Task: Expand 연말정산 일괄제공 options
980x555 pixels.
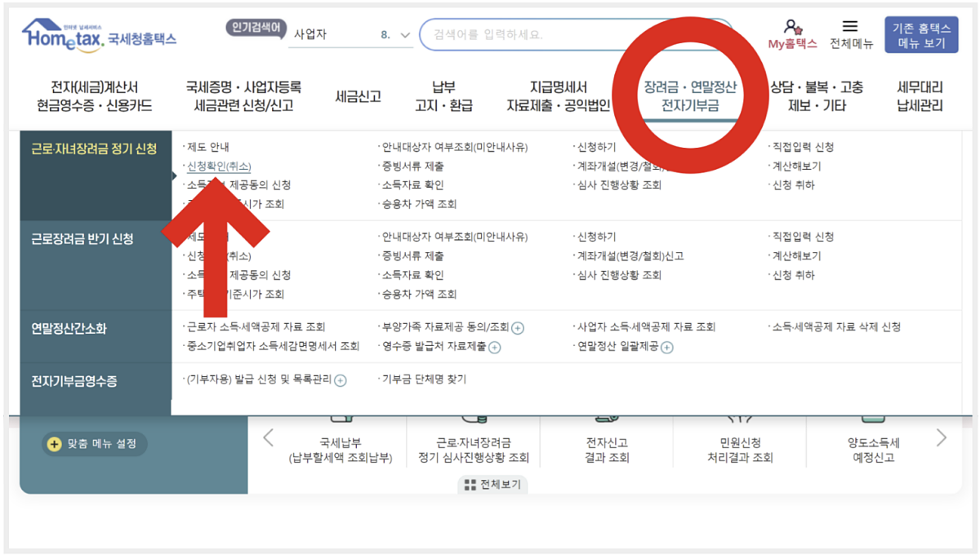Action: coord(670,346)
